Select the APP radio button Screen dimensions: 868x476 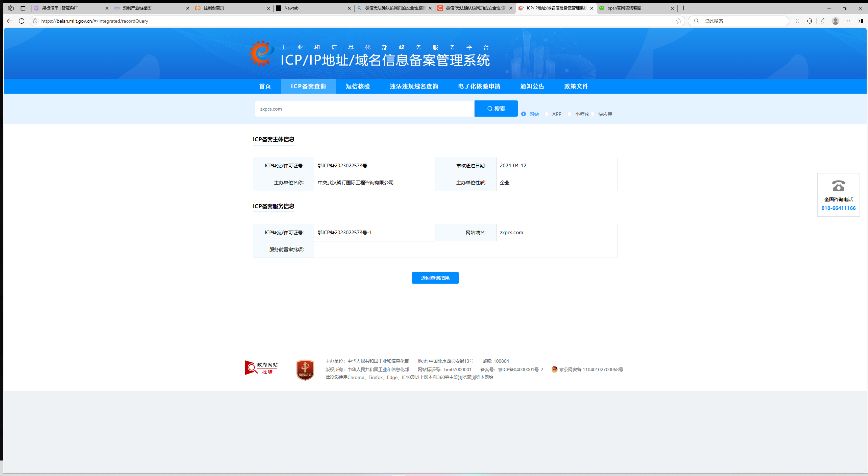[547, 114]
